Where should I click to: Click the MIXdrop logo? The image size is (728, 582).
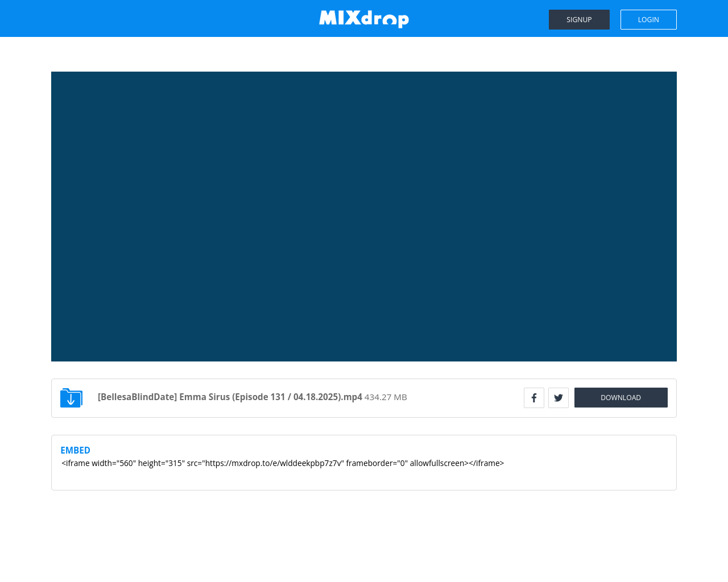pos(364,19)
